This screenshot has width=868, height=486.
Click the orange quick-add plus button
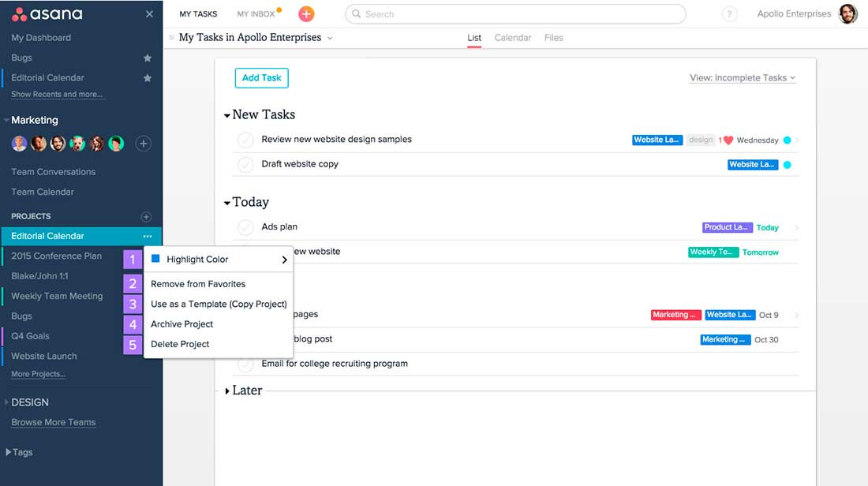[x=306, y=14]
